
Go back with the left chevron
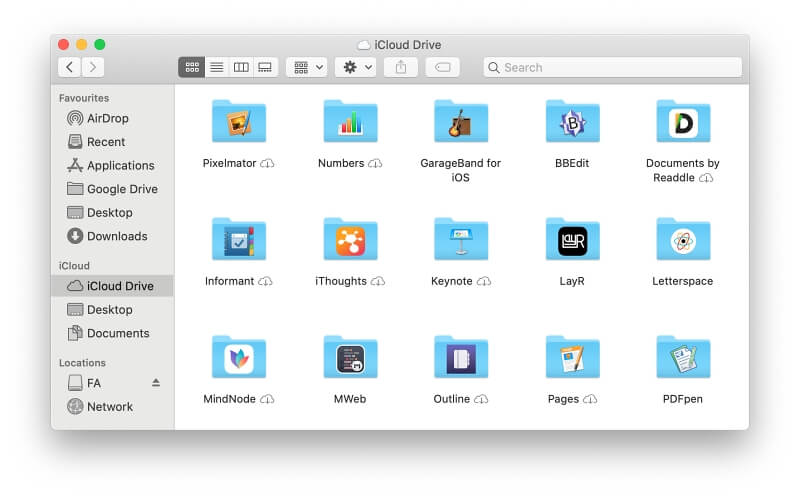69,67
